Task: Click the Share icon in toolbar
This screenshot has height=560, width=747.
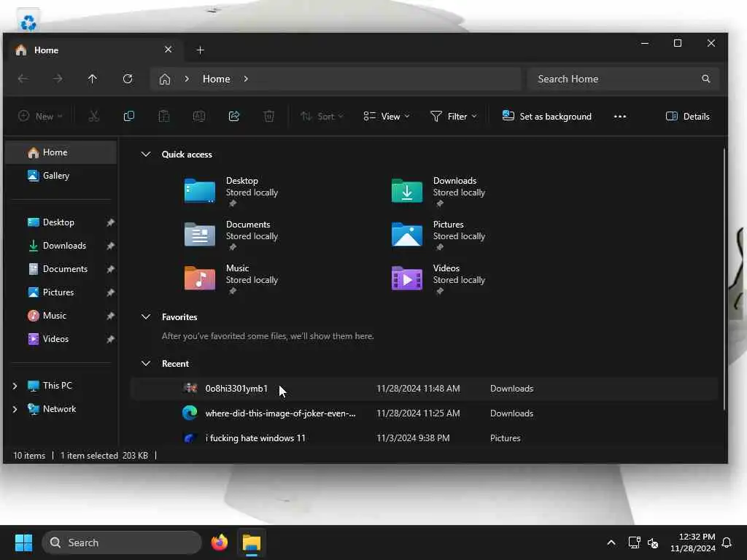Action: [x=234, y=116]
